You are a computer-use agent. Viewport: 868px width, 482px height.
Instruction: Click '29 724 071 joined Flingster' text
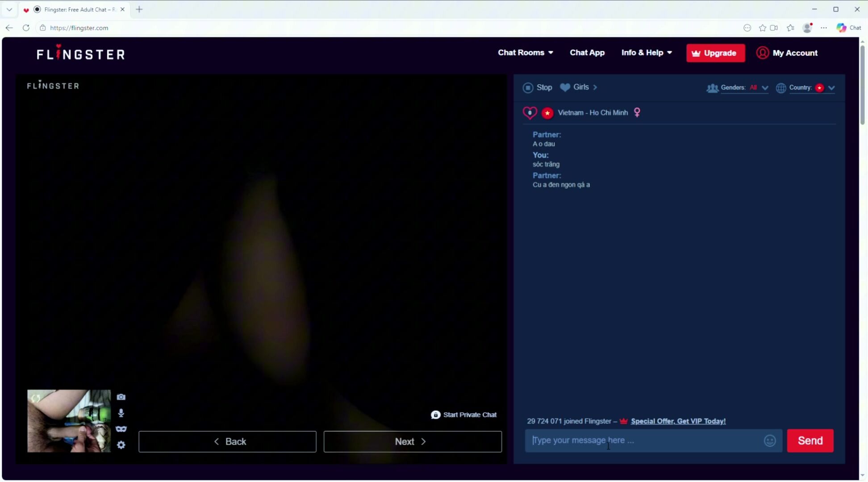tap(569, 421)
